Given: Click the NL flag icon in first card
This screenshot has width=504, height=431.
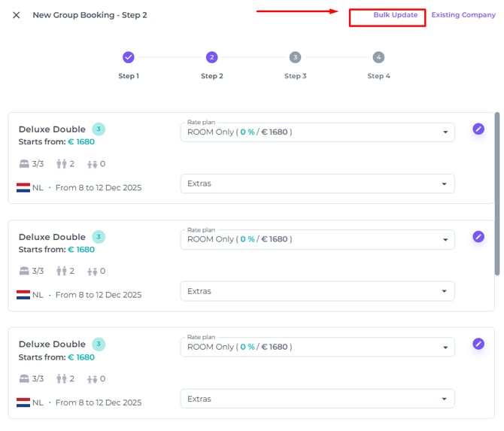Looking at the screenshot, I should click(x=23, y=187).
